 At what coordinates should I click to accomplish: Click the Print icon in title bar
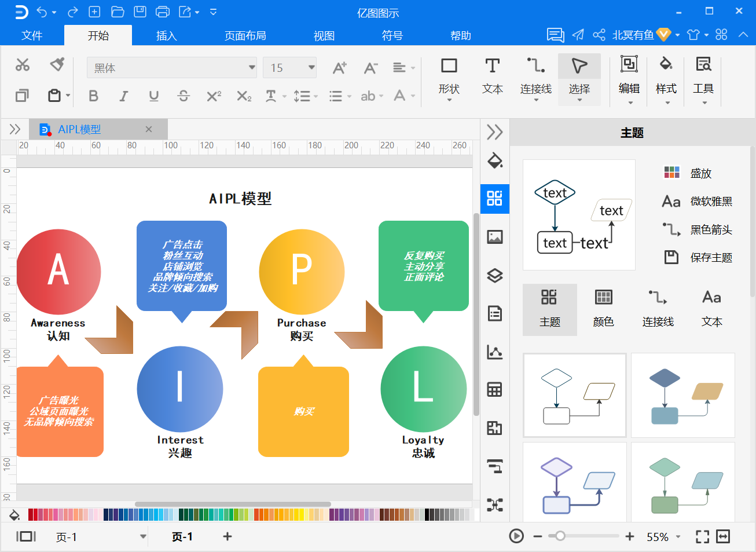pyautogui.click(x=163, y=12)
